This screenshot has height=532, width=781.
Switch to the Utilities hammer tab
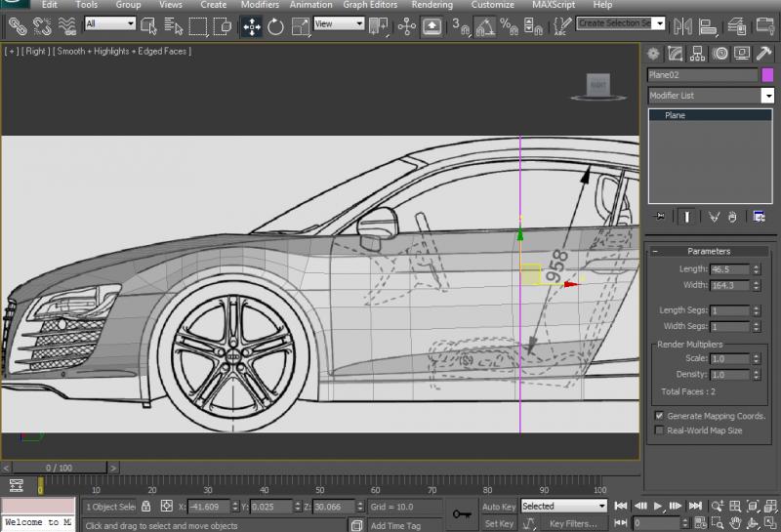coord(765,54)
